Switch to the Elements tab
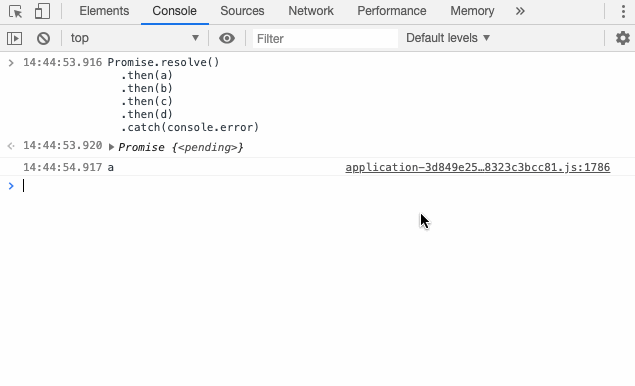635x386 pixels. coord(104,11)
